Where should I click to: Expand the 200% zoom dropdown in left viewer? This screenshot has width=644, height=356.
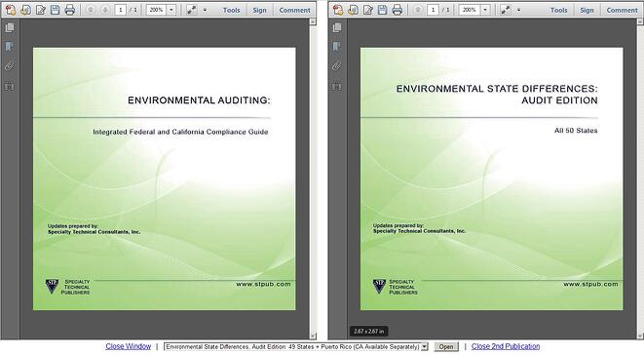[171, 10]
